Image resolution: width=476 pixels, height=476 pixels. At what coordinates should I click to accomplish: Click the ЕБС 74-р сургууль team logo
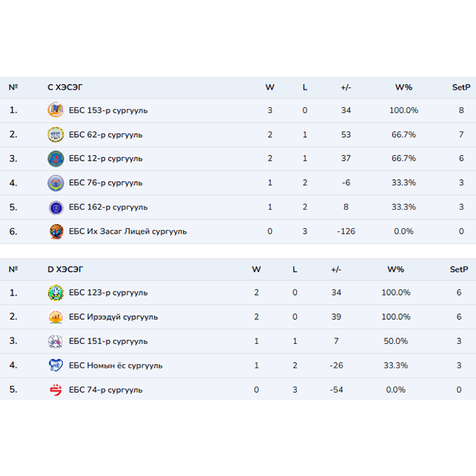[x=56, y=390]
